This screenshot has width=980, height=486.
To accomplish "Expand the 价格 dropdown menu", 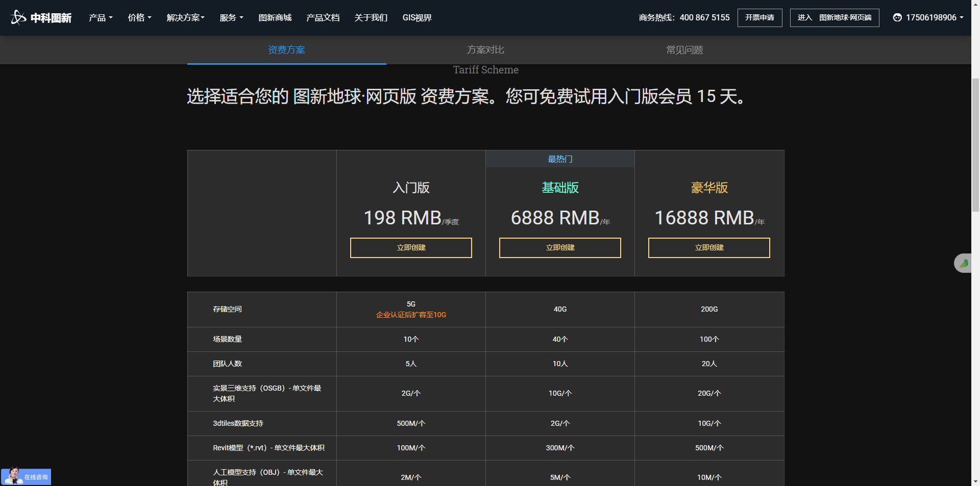I will click(139, 18).
